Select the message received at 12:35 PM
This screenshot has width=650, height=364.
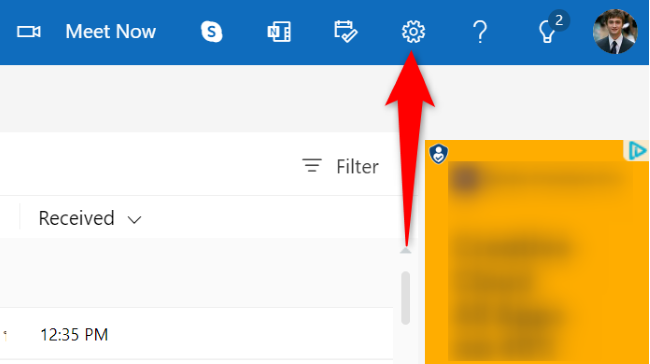click(x=196, y=334)
